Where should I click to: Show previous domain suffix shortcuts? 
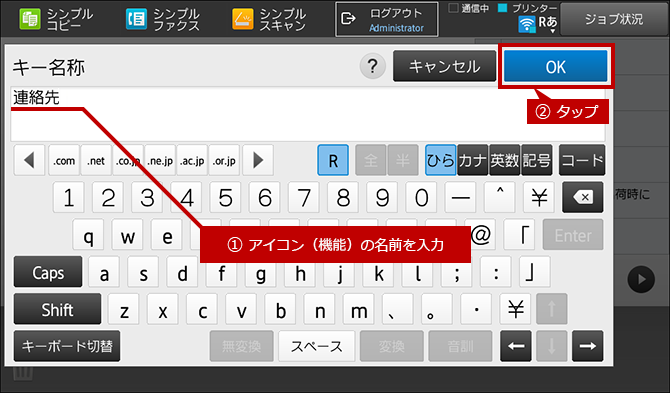[x=29, y=161]
